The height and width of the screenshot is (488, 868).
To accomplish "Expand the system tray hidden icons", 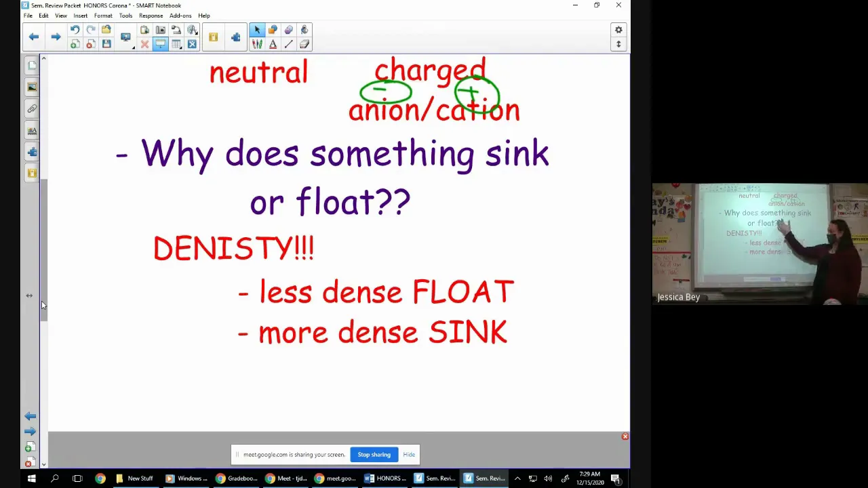I will tap(517, 479).
